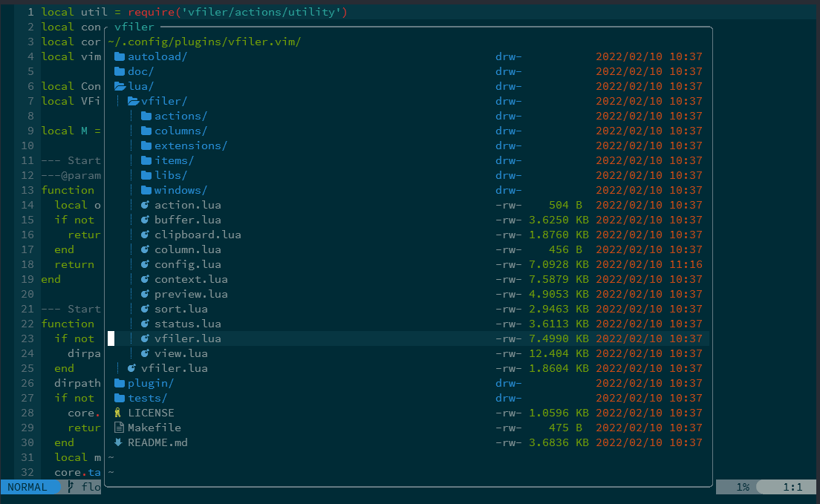
Task: Open the actions/ subfolder
Action: pyautogui.click(x=180, y=116)
